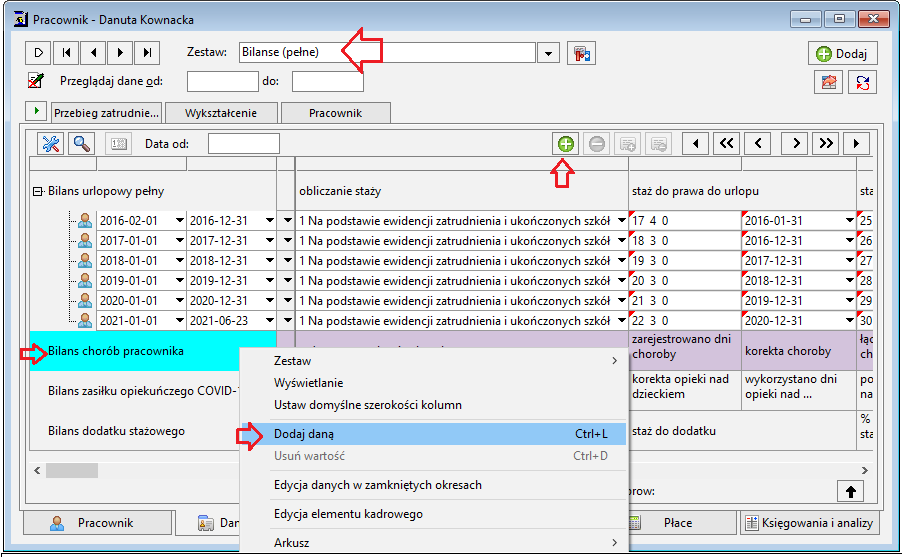Click the D navigation button at top left
The width and height of the screenshot is (902, 557).
point(38,53)
